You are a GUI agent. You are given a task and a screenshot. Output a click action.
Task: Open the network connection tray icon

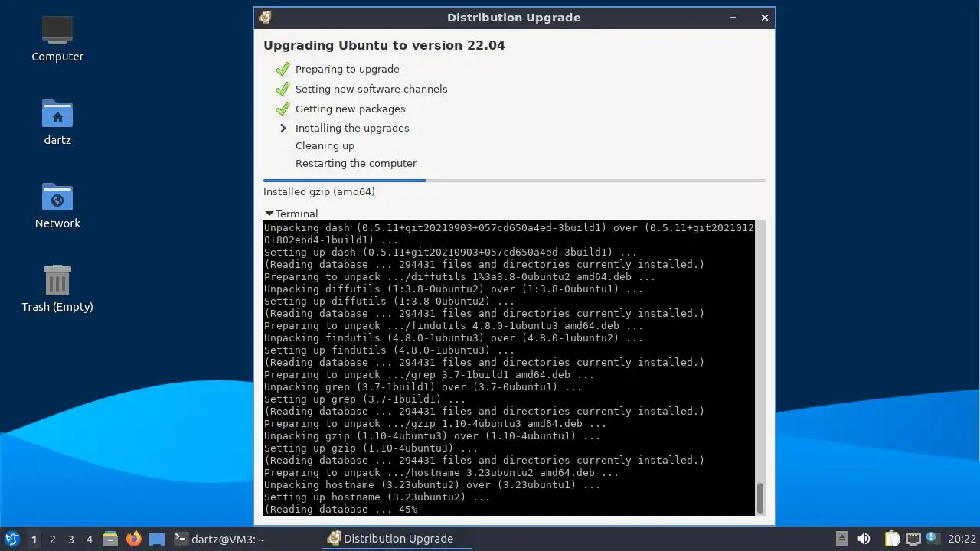(913, 539)
